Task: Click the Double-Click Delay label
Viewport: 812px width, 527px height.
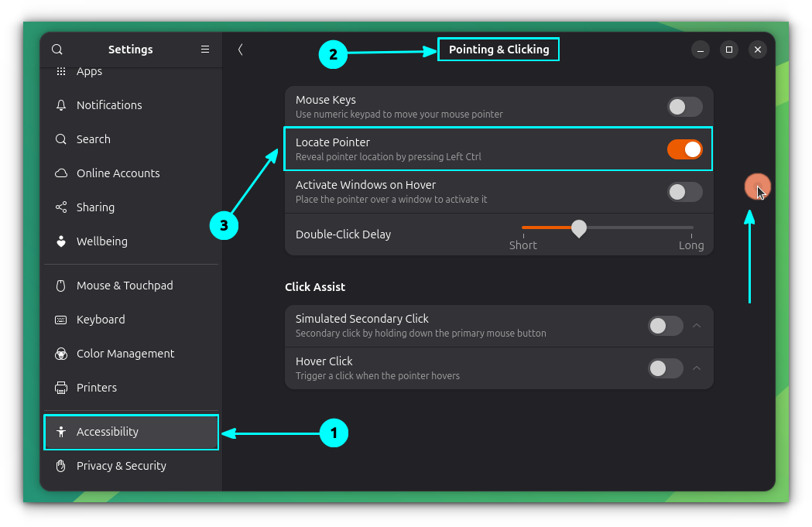Action: click(x=343, y=234)
